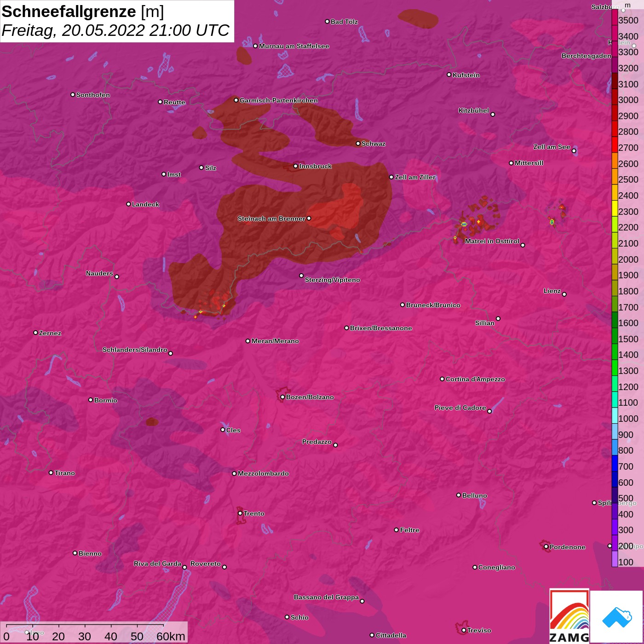
Task: Click the Nauders marker dot
Action: 117,276
